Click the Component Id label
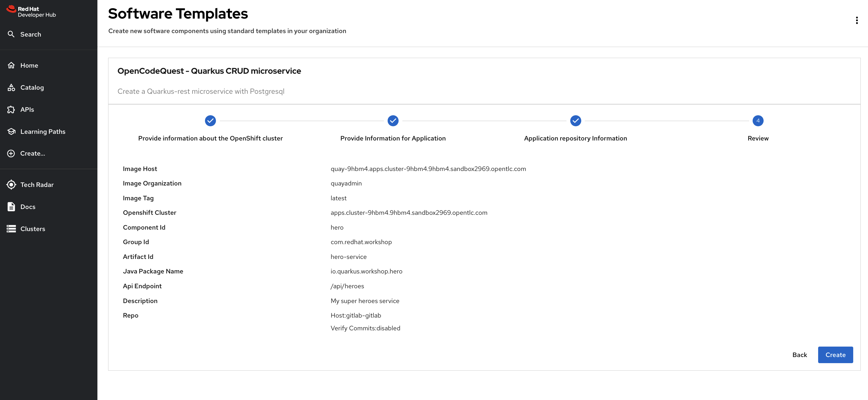 click(144, 227)
